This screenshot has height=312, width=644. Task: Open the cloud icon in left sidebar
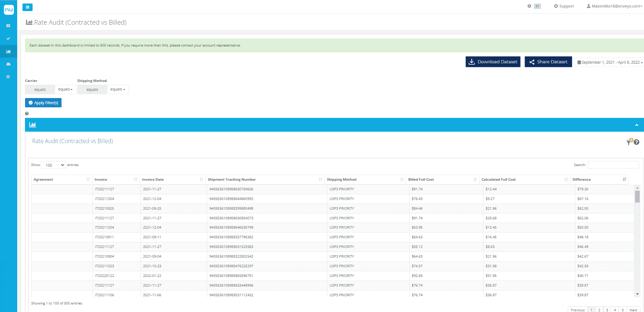8,64
